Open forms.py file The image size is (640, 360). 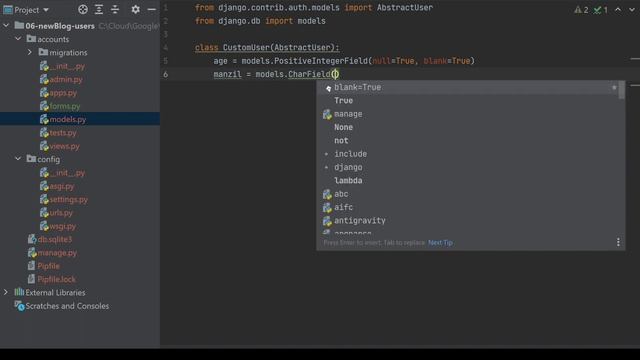click(65, 106)
